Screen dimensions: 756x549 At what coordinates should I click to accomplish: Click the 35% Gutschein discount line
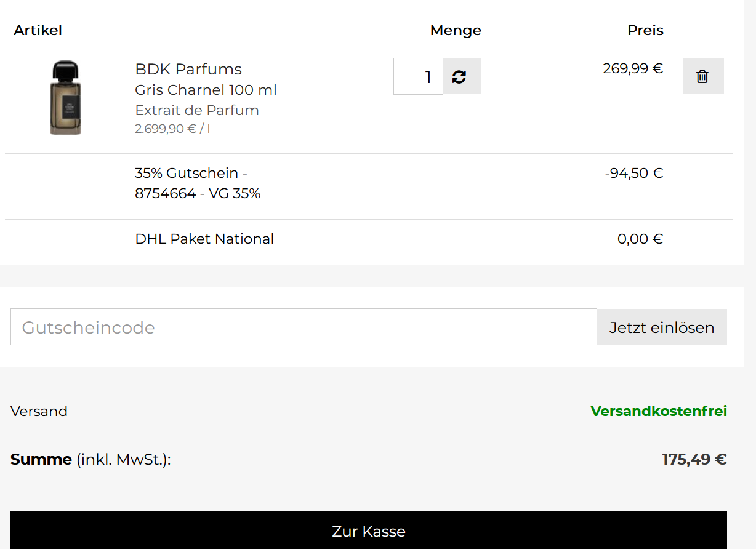coord(197,183)
